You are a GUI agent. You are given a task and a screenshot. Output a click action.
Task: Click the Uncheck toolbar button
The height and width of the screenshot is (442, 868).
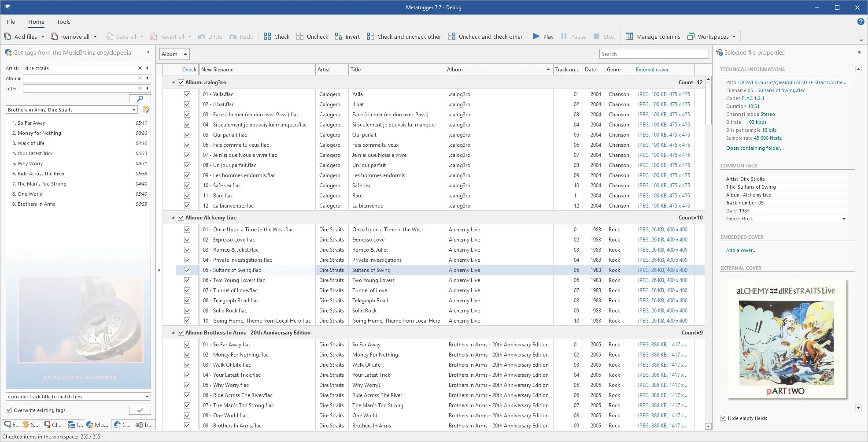click(312, 37)
